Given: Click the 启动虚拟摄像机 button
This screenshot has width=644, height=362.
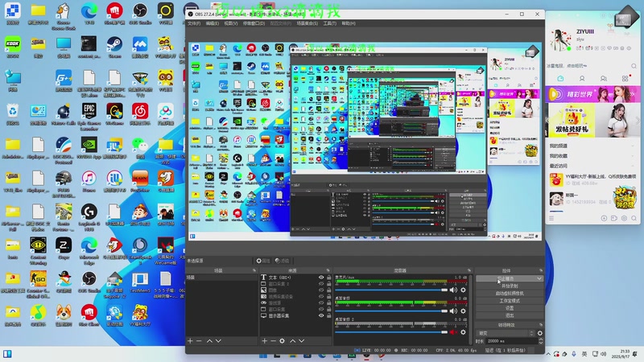Looking at the screenshot, I should tap(510, 294).
